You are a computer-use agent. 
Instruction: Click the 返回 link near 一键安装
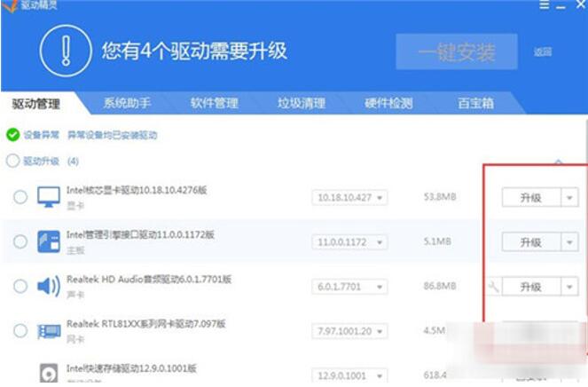pyautogui.click(x=543, y=51)
